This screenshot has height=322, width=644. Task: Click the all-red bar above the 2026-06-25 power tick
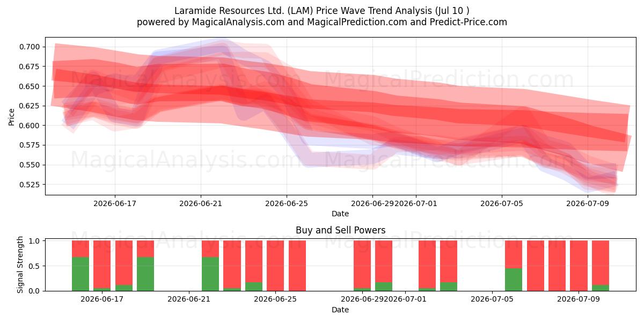(x=275, y=266)
